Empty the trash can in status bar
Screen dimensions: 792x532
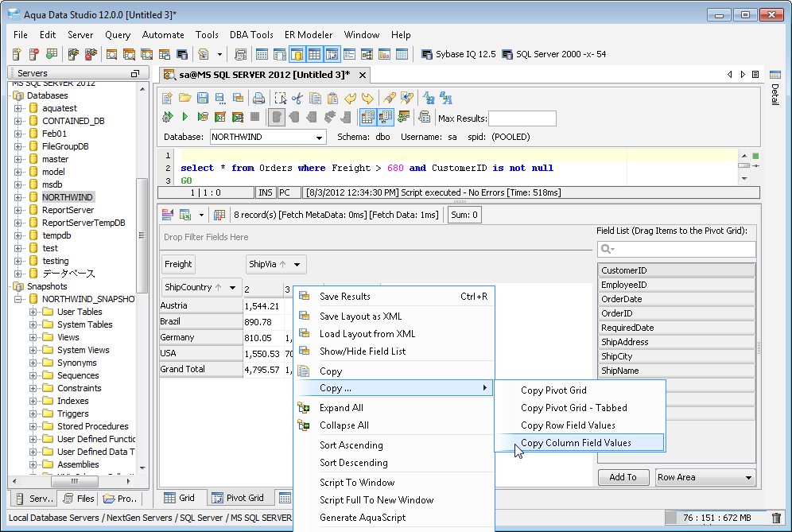(776, 518)
